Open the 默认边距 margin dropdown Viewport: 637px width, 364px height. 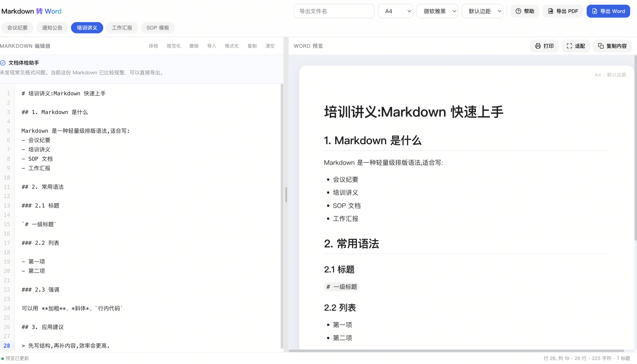tap(482, 11)
